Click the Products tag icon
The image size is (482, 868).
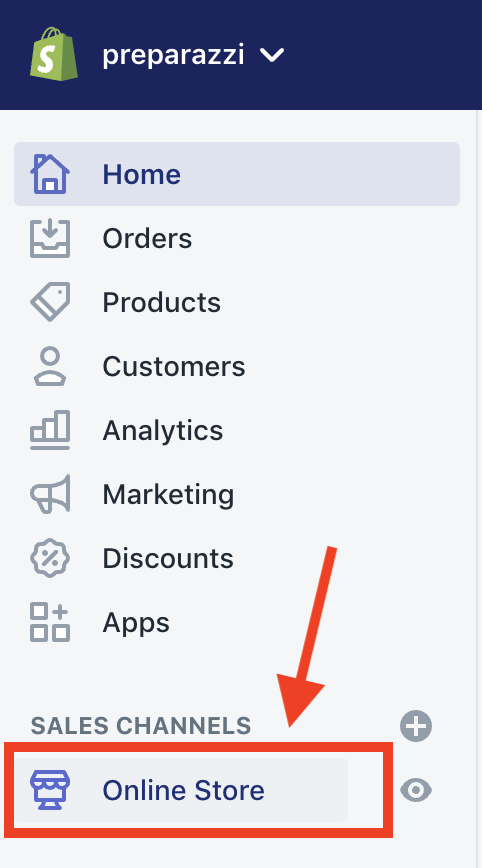(50, 302)
